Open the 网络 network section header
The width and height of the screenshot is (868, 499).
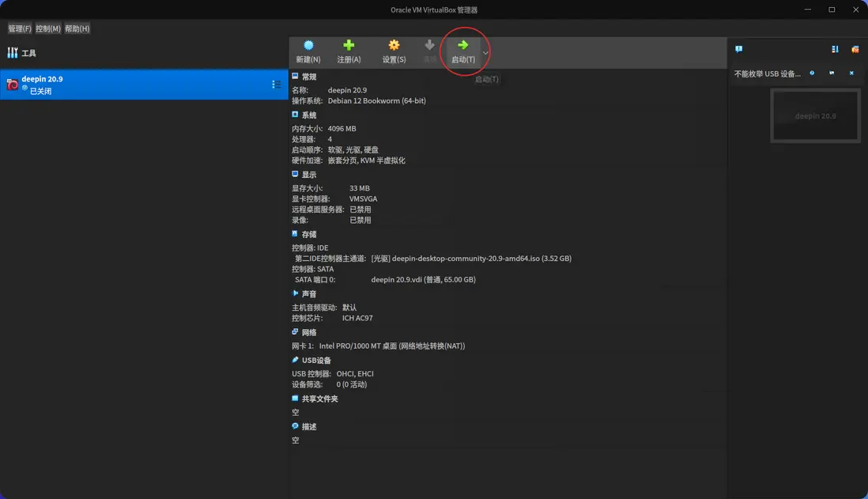point(309,332)
